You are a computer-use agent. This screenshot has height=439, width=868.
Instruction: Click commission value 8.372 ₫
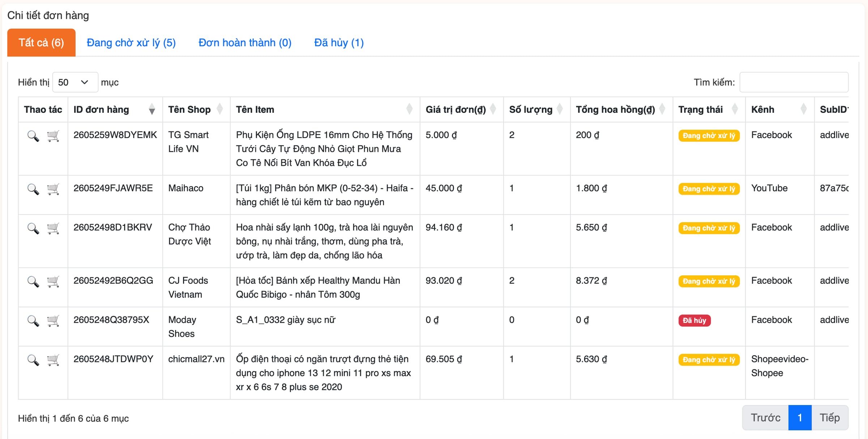(x=591, y=280)
